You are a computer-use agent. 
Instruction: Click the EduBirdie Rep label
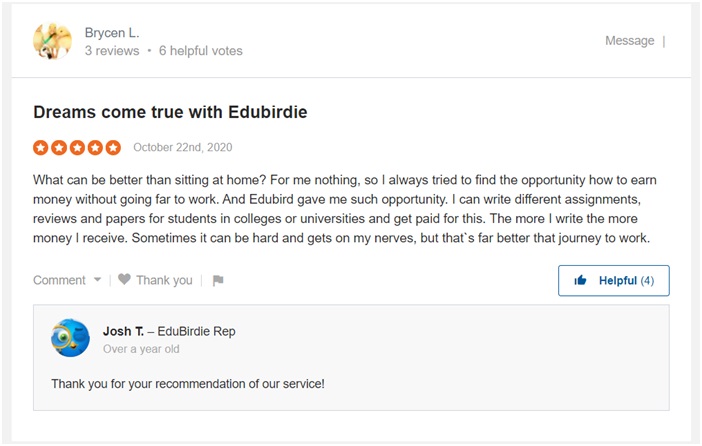[x=196, y=331]
